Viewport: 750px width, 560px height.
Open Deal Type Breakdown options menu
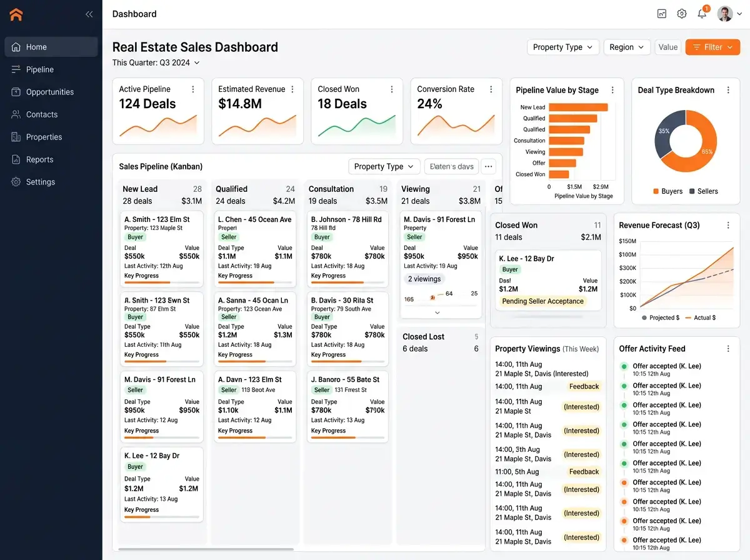tap(728, 90)
